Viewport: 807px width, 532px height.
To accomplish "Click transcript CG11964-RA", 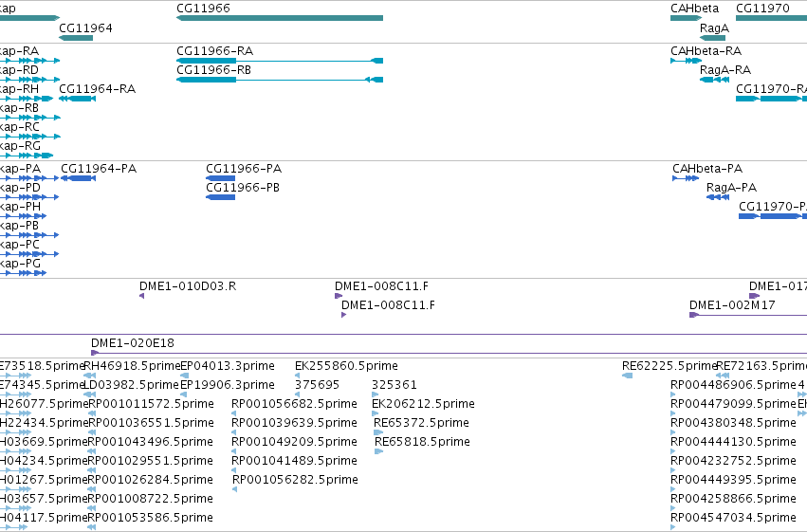I will coord(77,99).
